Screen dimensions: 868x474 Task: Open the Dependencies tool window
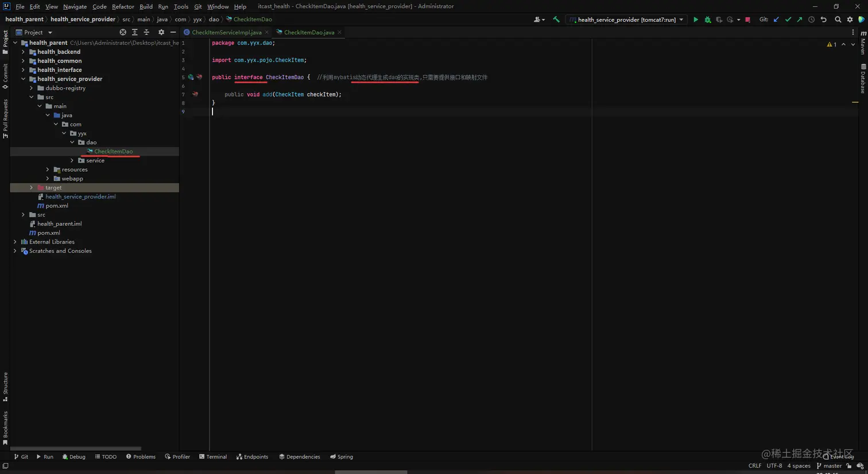(300, 457)
